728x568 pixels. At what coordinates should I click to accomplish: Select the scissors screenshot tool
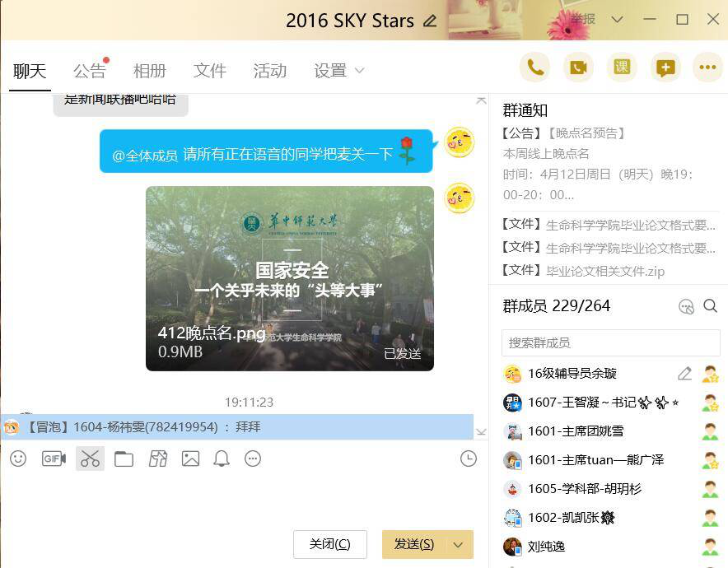coord(90,459)
